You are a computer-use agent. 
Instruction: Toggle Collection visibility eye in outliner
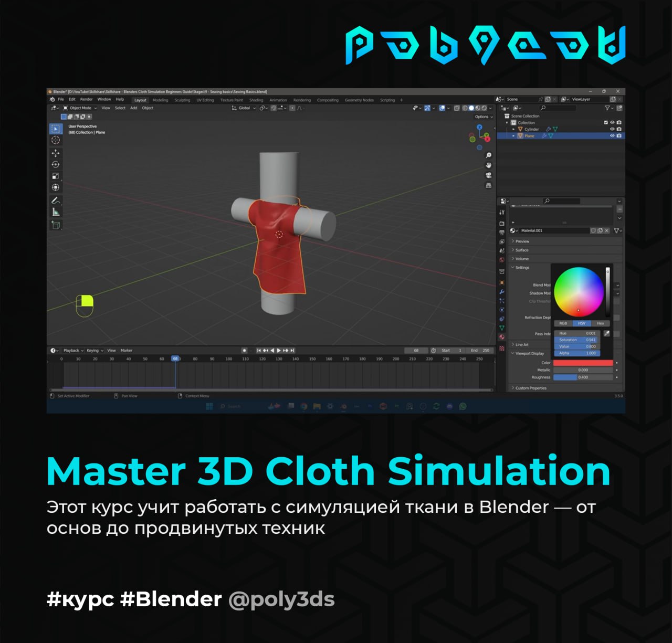coord(612,122)
